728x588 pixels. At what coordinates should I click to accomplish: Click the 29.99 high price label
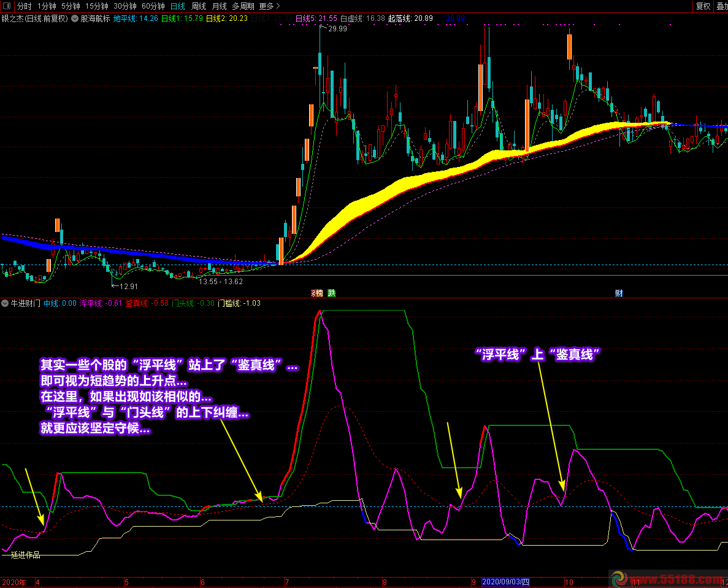coord(337,29)
